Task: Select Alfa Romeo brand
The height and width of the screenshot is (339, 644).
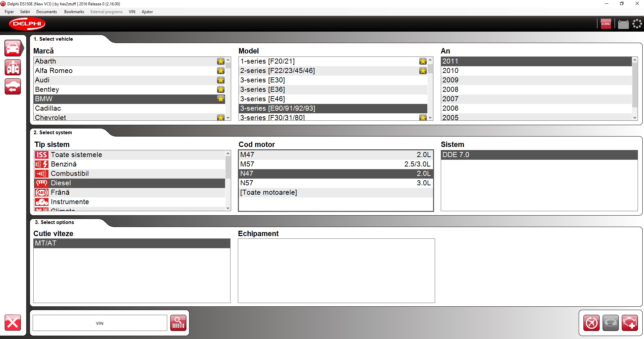Action: pos(130,71)
